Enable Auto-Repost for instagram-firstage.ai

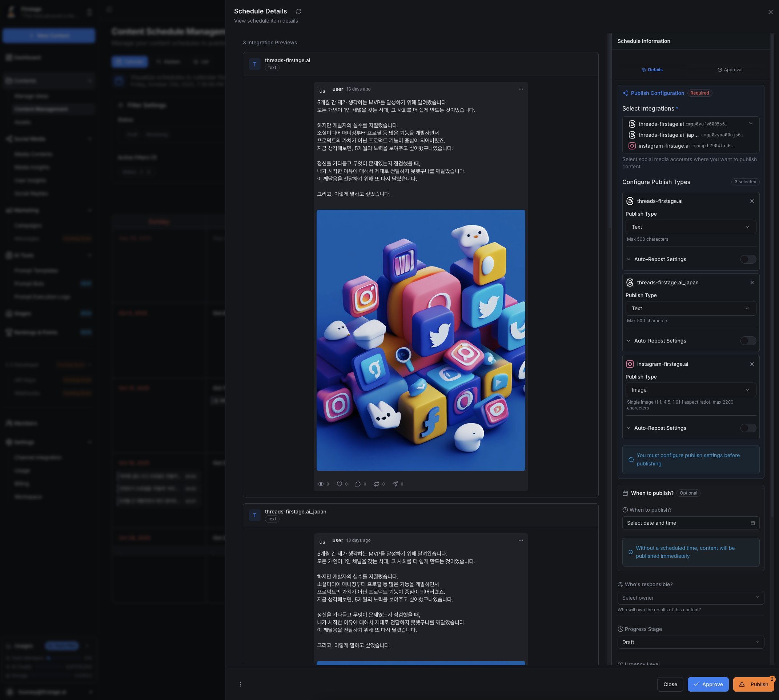tap(748, 428)
